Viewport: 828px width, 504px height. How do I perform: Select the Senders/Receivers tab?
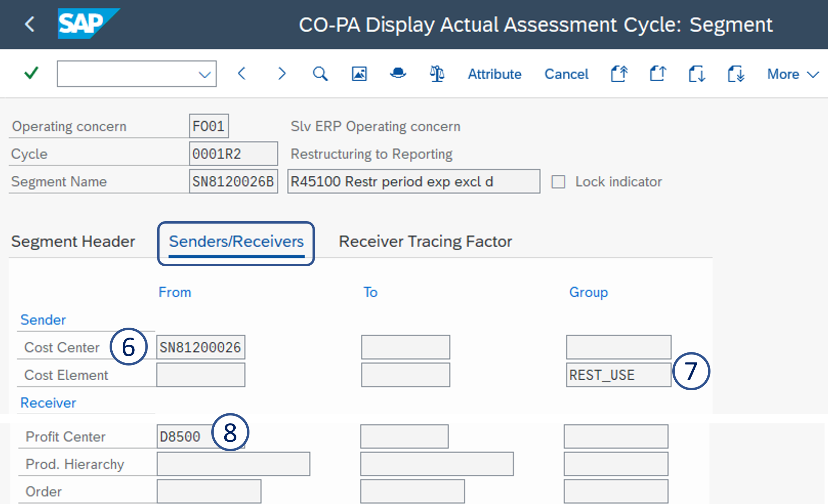tap(236, 241)
